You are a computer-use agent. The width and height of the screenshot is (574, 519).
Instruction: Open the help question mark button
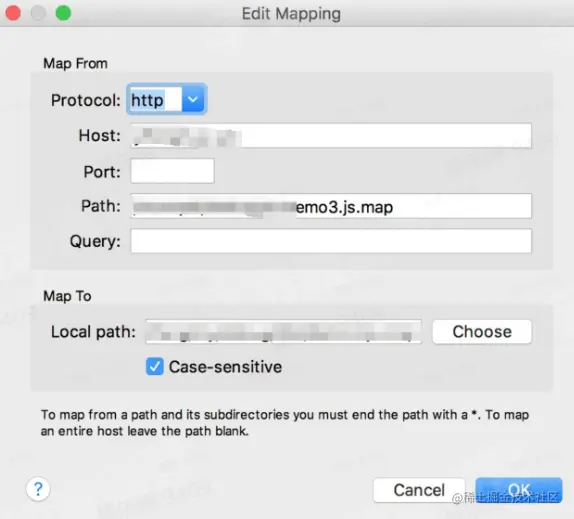click(38, 489)
